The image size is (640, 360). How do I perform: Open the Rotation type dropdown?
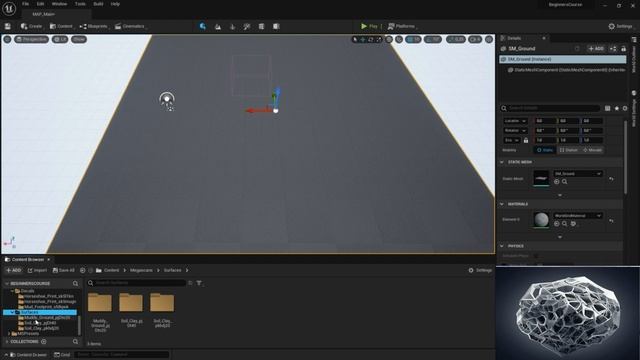tap(515, 131)
